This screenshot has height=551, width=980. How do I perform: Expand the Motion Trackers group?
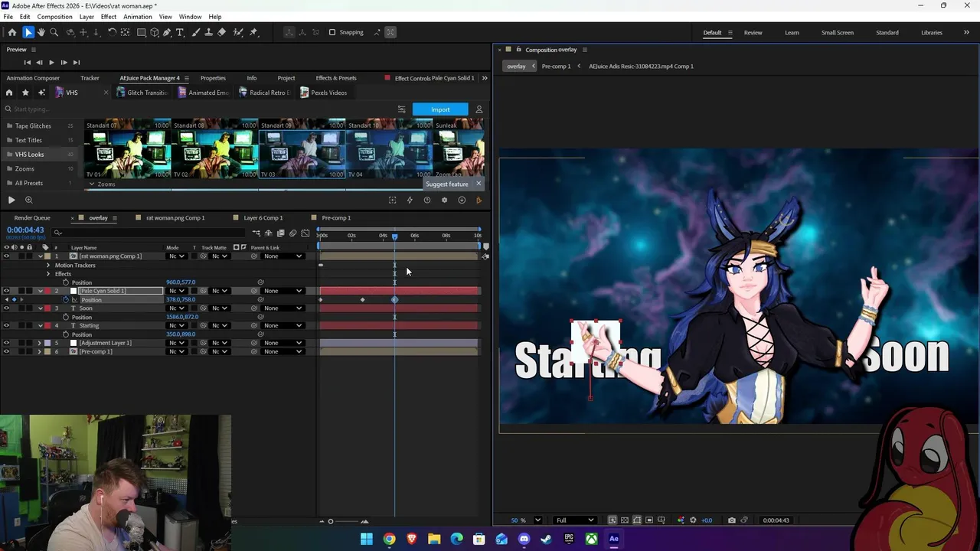point(48,265)
